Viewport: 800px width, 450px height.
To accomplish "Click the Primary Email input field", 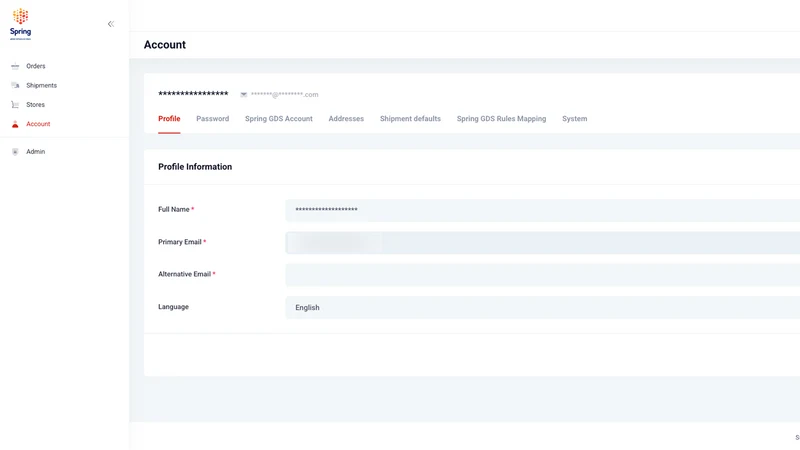I will pos(542,242).
